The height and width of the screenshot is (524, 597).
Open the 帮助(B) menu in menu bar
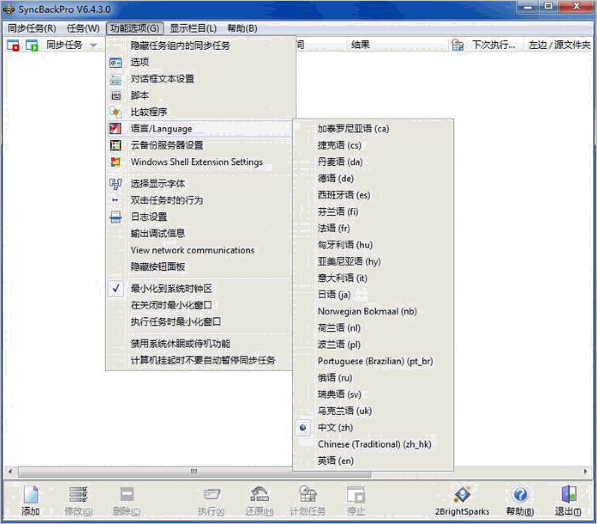point(242,29)
